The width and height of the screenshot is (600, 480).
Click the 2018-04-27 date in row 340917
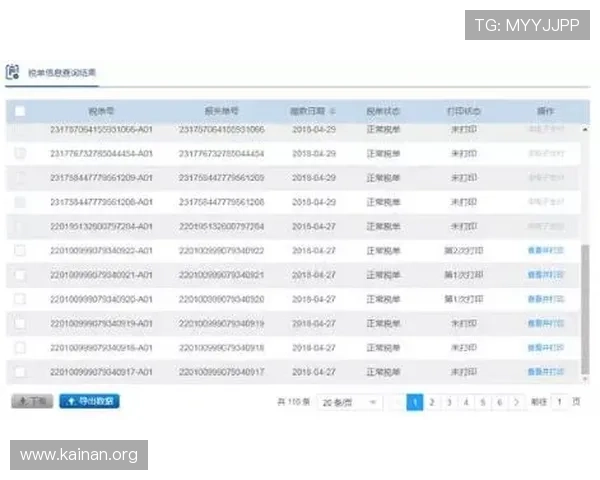click(314, 372)
